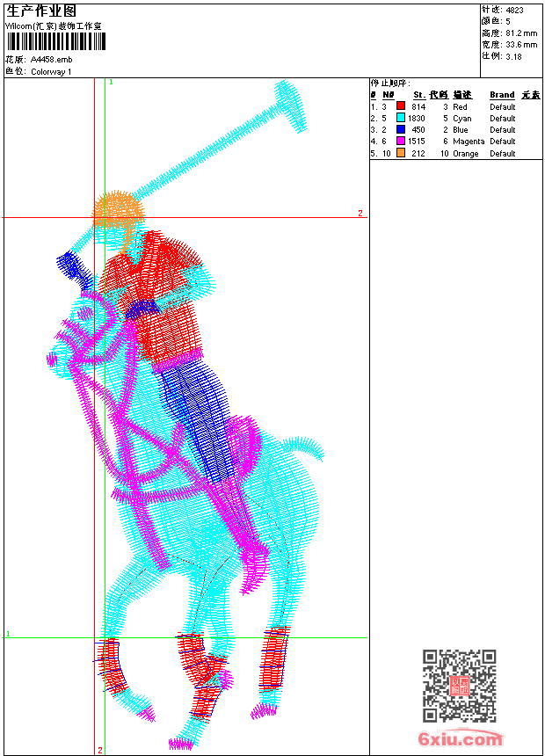Click the QR code at the bottom right
Screen dimensions: 545x756
(x=459, y=686)
